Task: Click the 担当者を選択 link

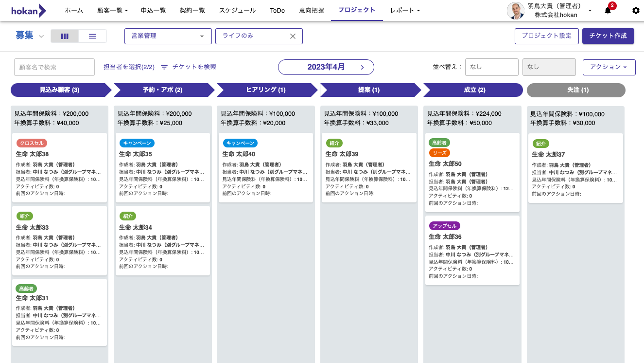Action: 129,67
